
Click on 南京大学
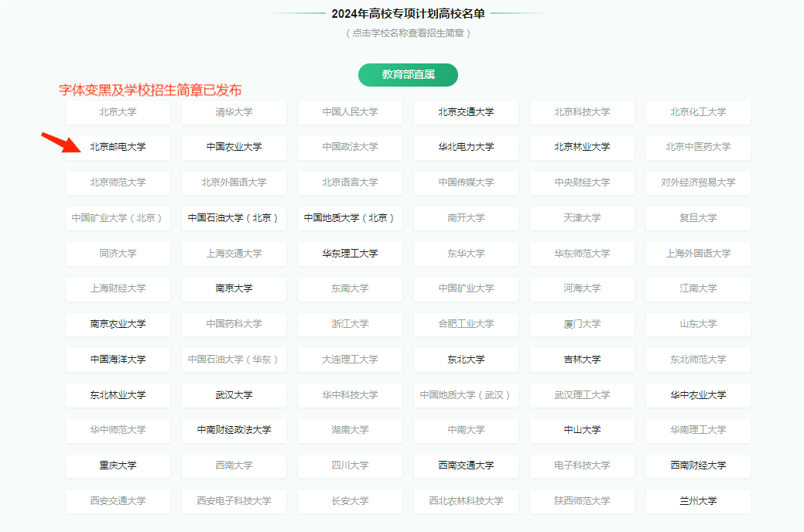[x=234, y=288]
